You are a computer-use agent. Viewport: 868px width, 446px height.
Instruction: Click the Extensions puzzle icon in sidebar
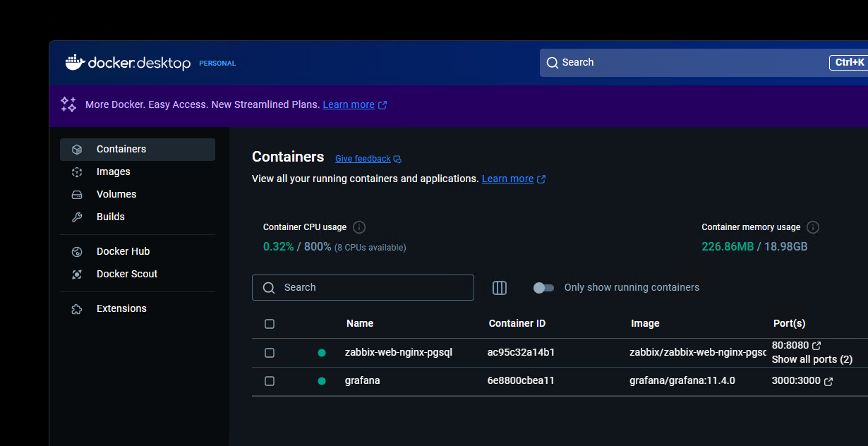tap(77, 309)
